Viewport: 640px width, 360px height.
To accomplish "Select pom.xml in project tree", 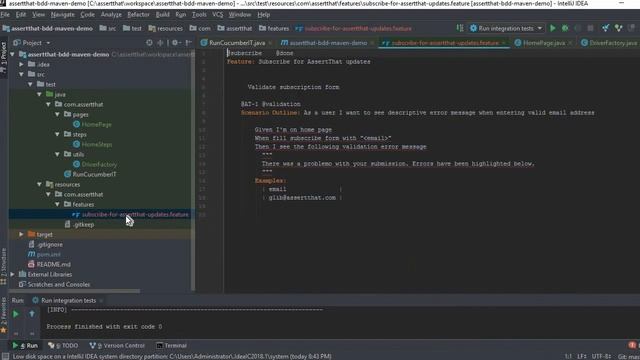I will [x=44, y=254].
